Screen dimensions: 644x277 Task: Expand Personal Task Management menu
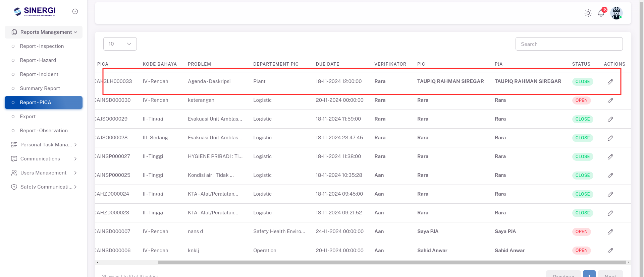pyautogui.click(x=44, y=145)
